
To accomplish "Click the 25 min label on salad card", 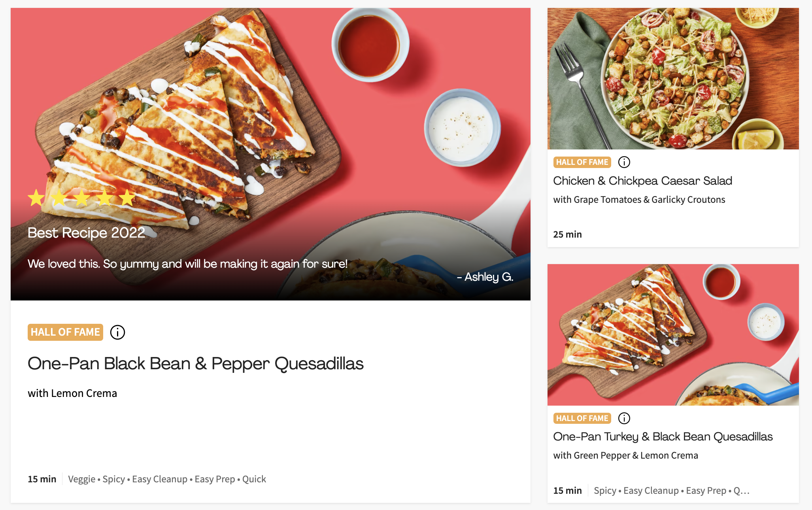I will tap(567, 234).
